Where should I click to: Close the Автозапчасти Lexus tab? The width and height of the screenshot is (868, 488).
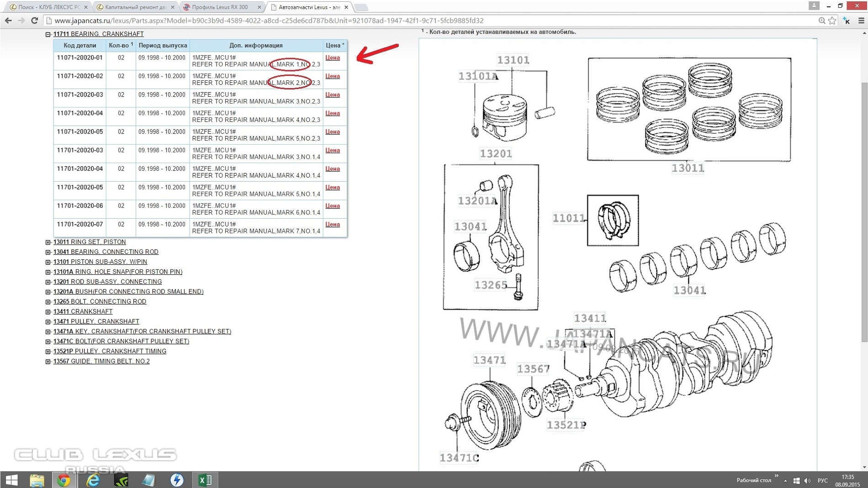click(346, 7)
